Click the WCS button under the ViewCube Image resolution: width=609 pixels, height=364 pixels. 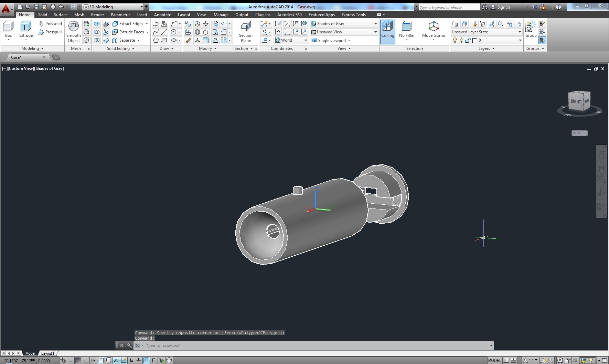coord(579,133)
